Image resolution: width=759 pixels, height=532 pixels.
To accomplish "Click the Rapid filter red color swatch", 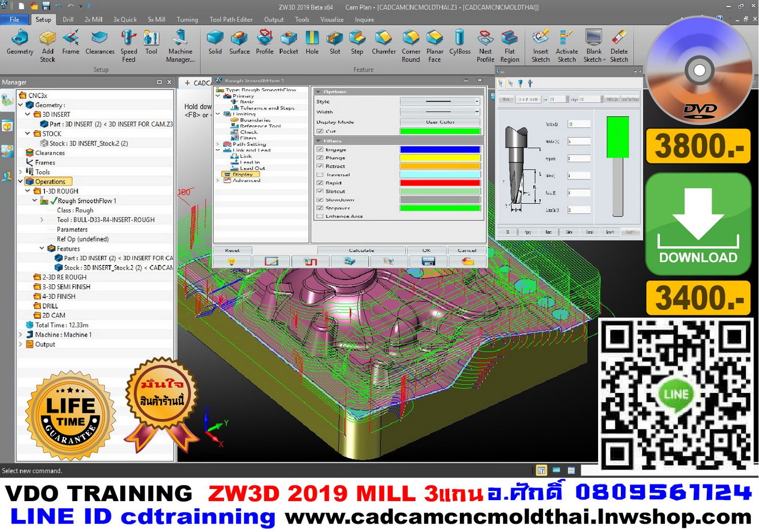I will pos(440,183).
